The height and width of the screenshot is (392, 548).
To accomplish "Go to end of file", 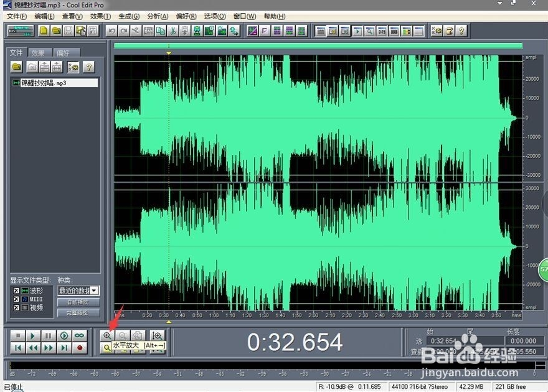I will pos(64,348).
